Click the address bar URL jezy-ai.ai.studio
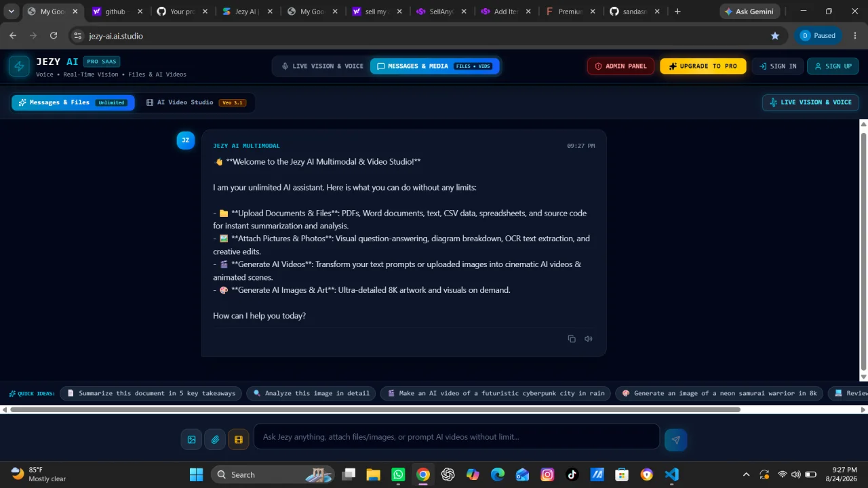The height and width of the screenshot is (488, 868). tap(116, 36)
